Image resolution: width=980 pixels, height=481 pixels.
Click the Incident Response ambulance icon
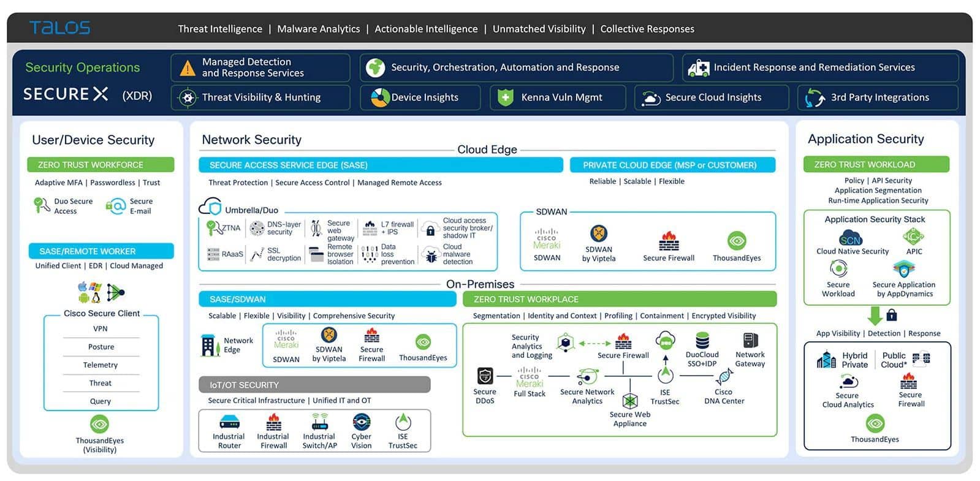point(699,68)
